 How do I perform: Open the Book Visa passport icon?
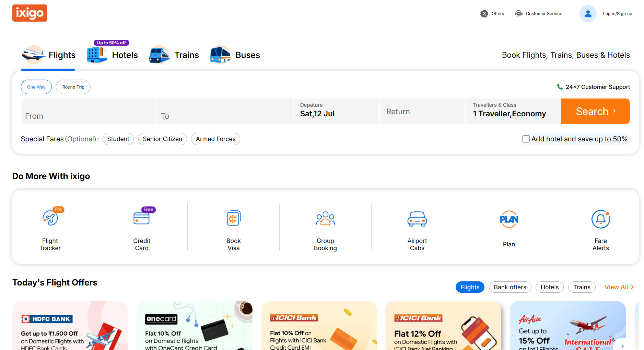click(x=234, y=218)
